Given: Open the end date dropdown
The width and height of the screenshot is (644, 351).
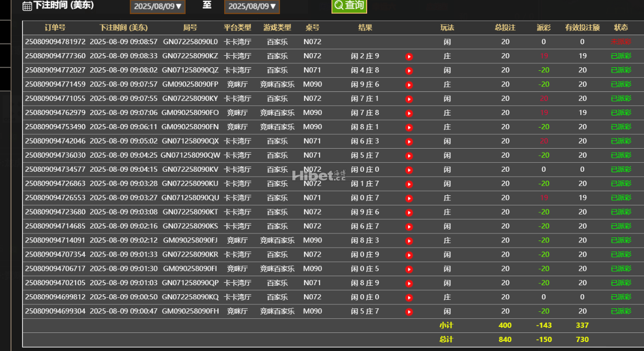Looking at the screenshot, I should (252, 7).
